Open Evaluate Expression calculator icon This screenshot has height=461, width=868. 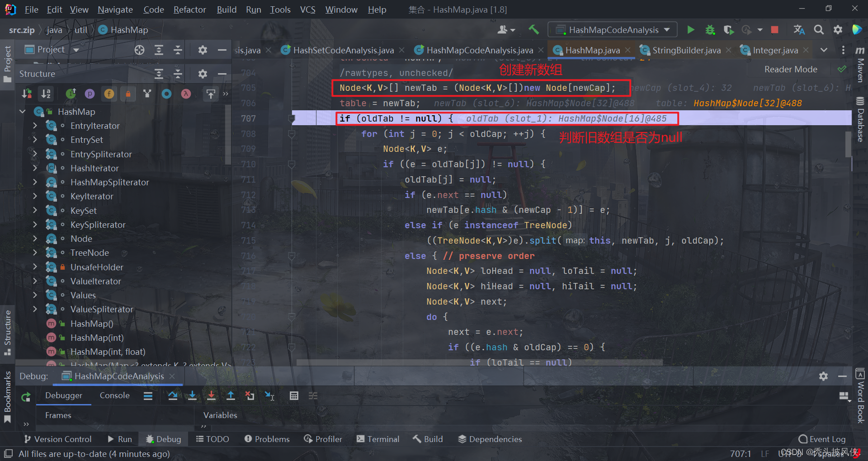[294, 396]
